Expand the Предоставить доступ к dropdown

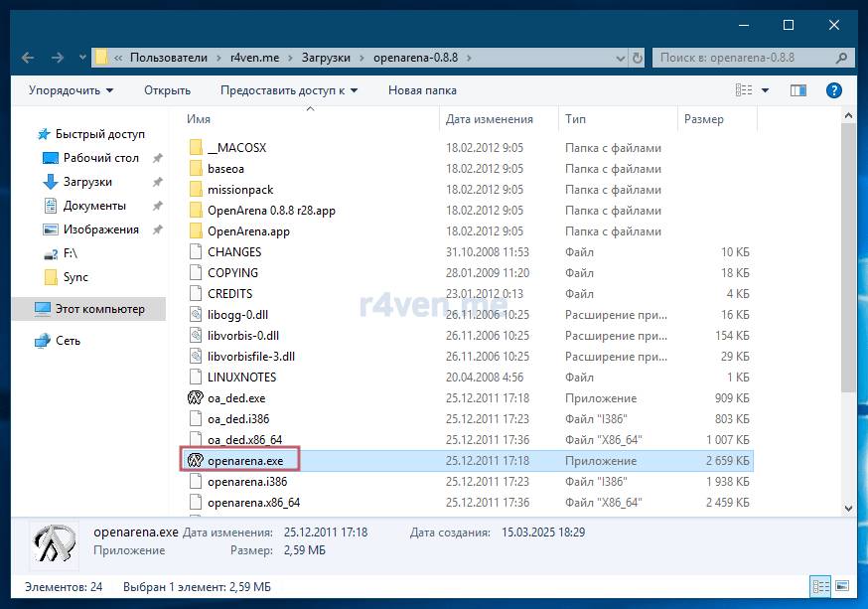pos(288,90)
